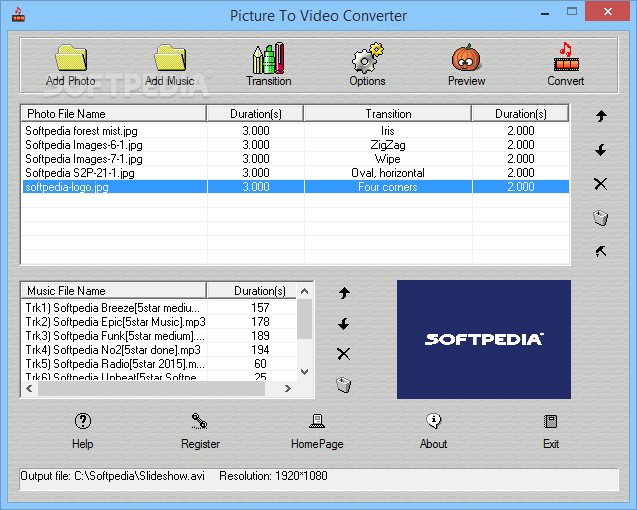Click the music list vertical scrollbar thumb
The width and height of the screenshot is (637, 510).
(x=304, y=319)
